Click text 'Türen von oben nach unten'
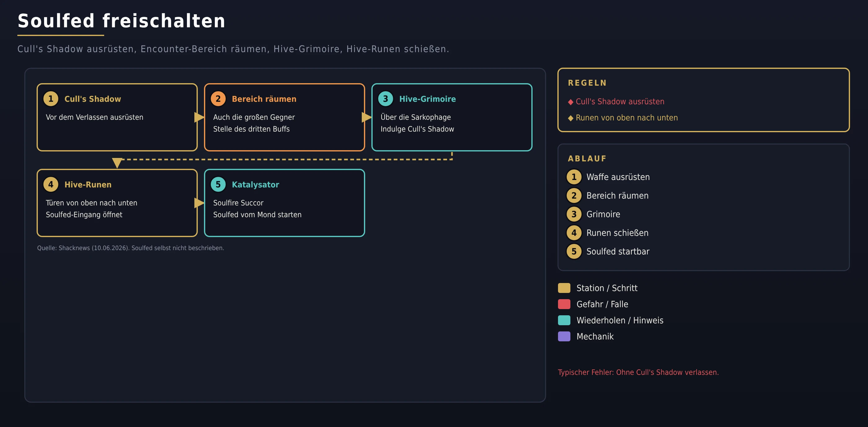Screen dimensions: 868x427 (x=92, y=203)
